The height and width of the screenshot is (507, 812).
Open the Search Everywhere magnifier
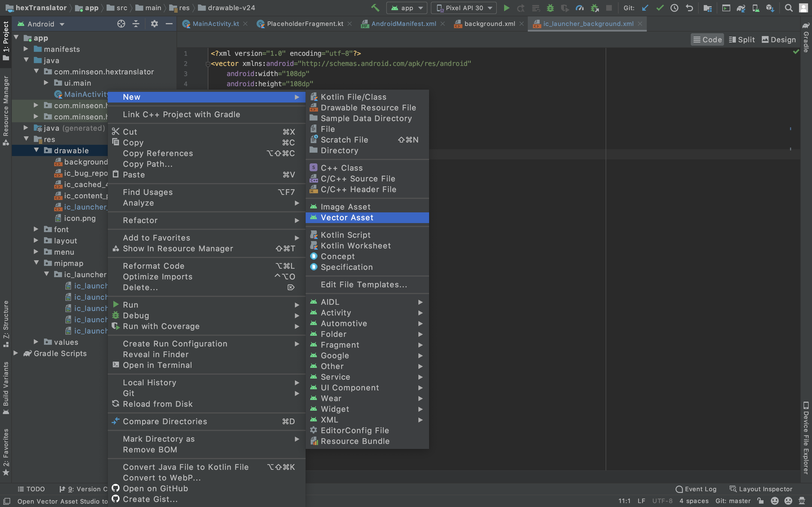(x=789, y=8)
